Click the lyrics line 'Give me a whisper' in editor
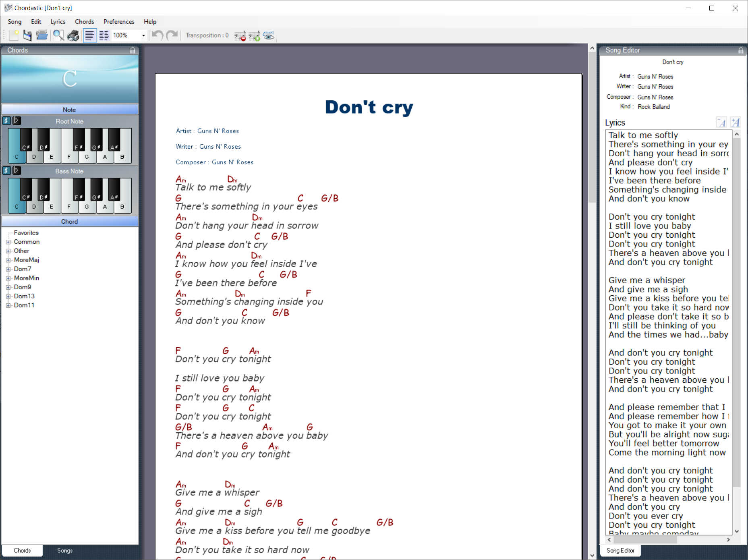The image size is (748, 560). [646, 280]
